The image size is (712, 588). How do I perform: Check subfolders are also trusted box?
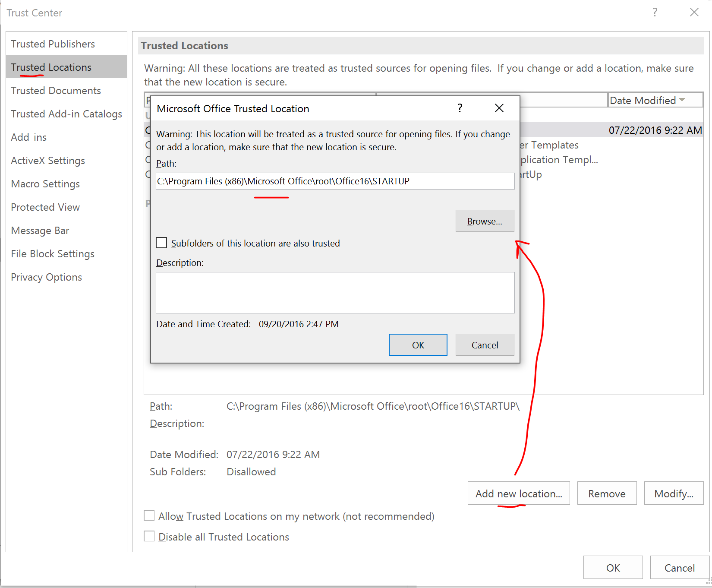click(161, 243)
